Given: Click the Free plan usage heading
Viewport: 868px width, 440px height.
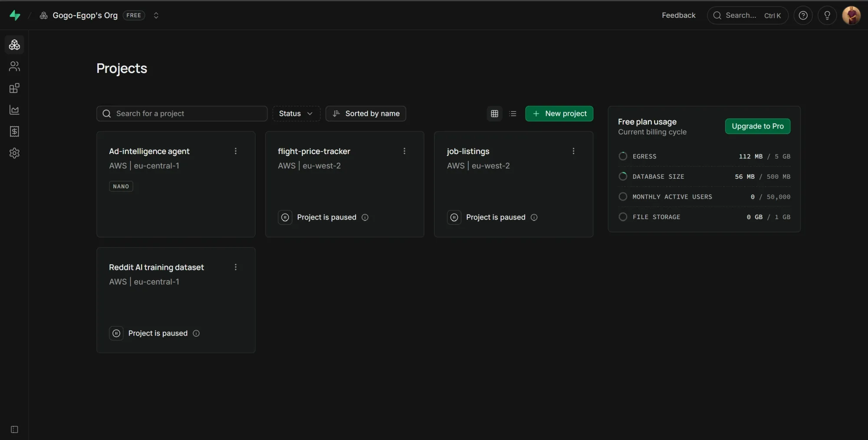Looking at the screenshot, I should (647, 122).
